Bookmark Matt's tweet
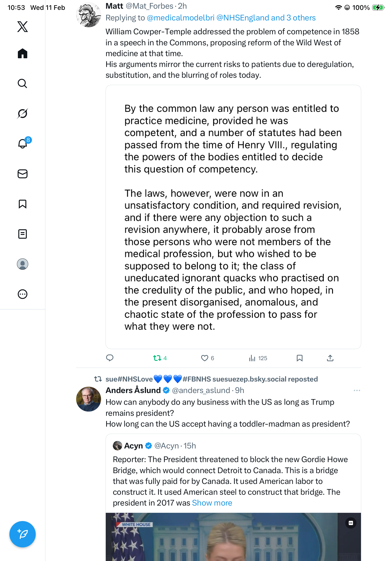 (299, 358)
